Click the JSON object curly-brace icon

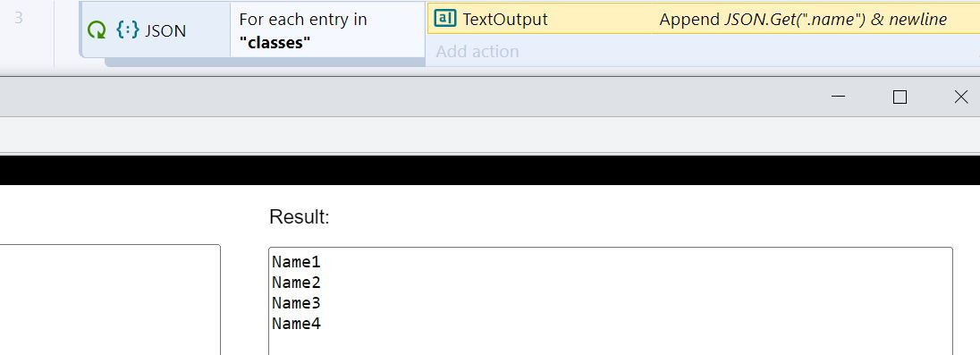click(128, 30)
